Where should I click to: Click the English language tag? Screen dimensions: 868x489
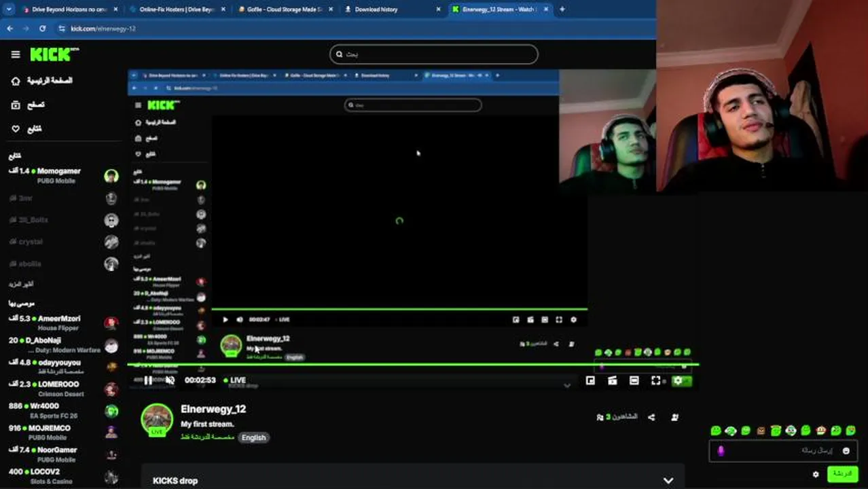[253, 437]
